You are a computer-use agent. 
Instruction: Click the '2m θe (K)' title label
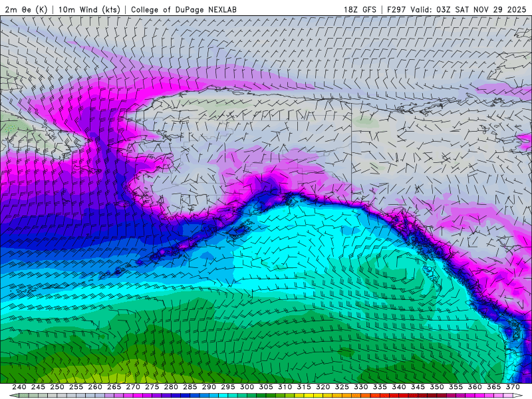click(x=26, y=9)
